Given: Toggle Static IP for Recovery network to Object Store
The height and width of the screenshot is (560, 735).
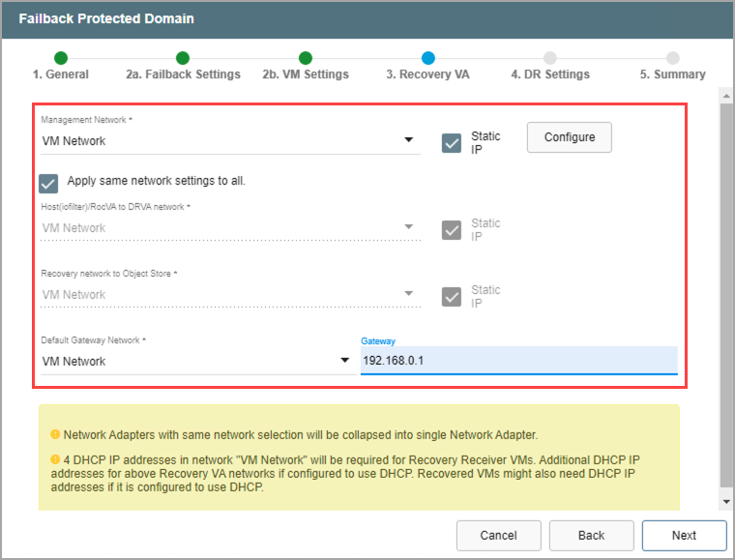Looking at the screenshot, I should click(452, 297).
